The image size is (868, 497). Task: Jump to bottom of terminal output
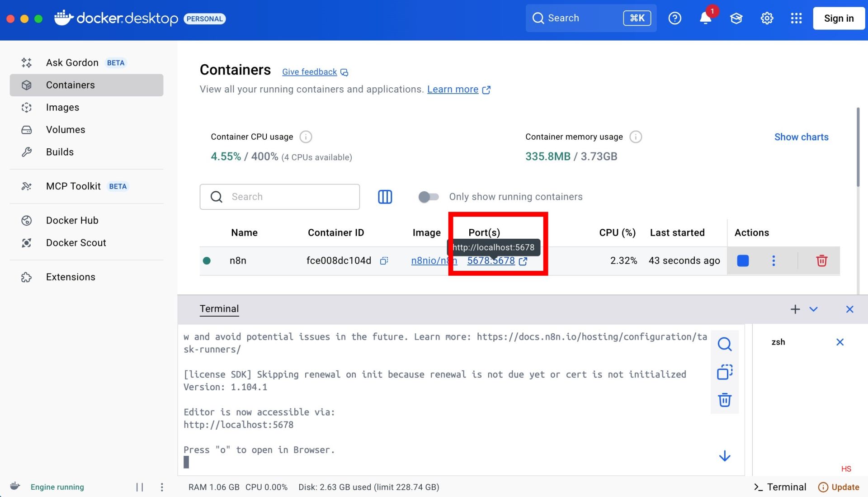[x=724, y=456]
